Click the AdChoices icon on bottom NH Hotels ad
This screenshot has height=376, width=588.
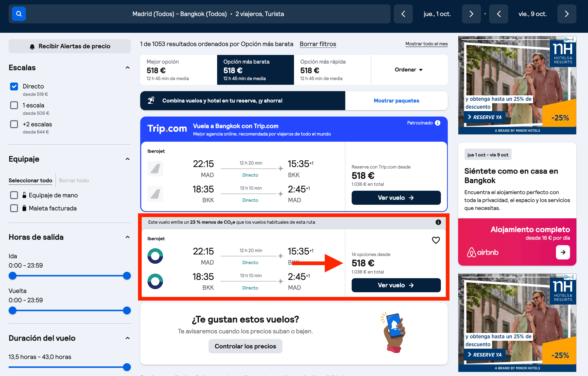point(567,277)
